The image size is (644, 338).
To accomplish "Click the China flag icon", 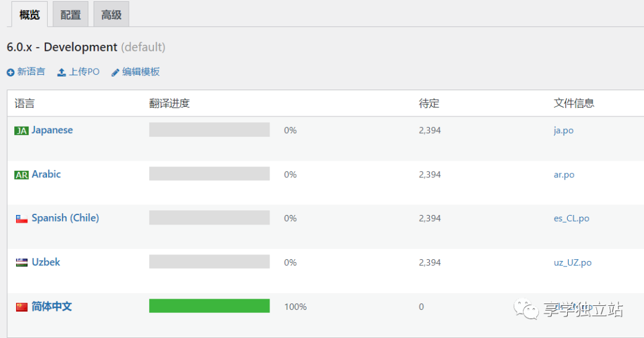I will pyautogui.click(x=21, y=307).
